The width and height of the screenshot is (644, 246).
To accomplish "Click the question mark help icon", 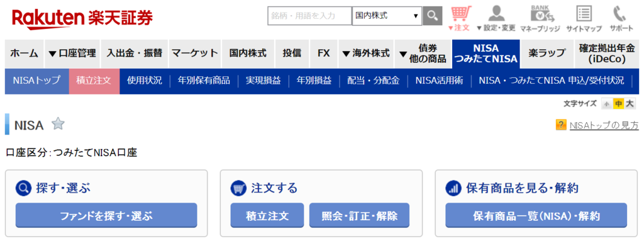I will 560,125.
